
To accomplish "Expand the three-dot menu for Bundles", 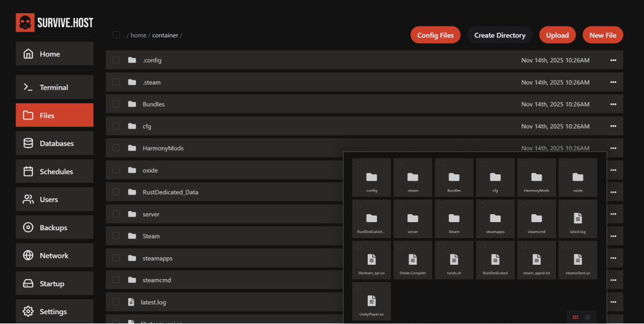I will (x=613, y=104).
